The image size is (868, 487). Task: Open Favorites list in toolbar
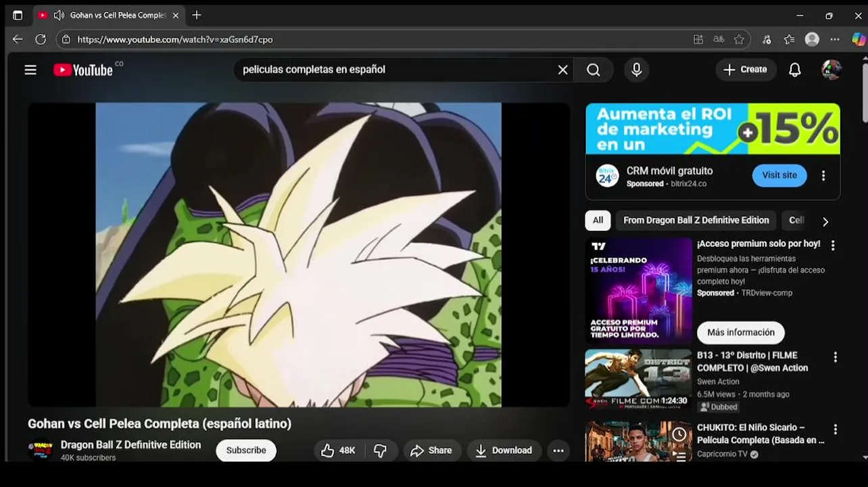pyautogui.click(x=789, y=39)
